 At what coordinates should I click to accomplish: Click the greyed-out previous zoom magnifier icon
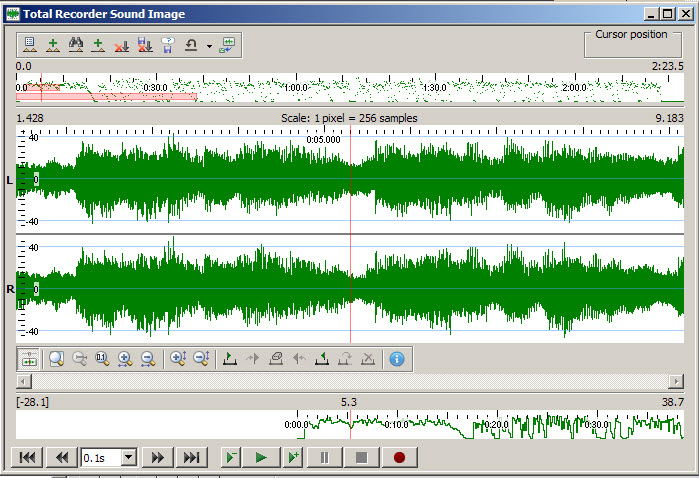(79, 359)
